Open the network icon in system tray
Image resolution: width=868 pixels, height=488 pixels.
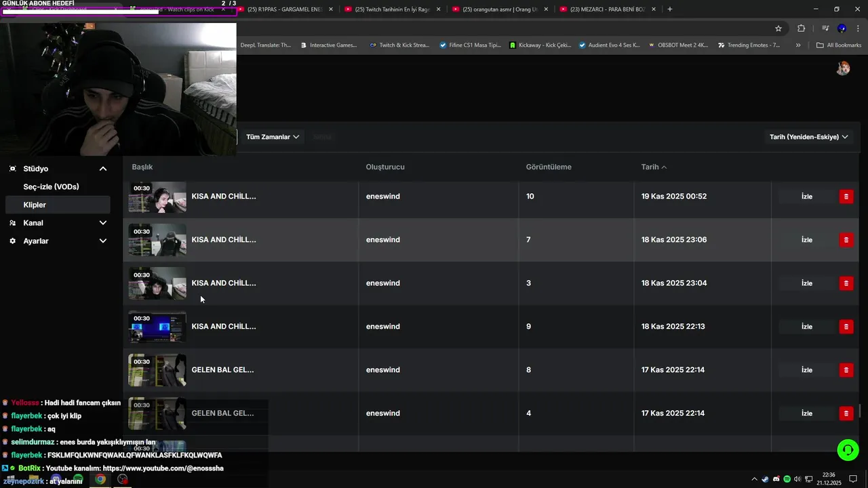(809, 479)
